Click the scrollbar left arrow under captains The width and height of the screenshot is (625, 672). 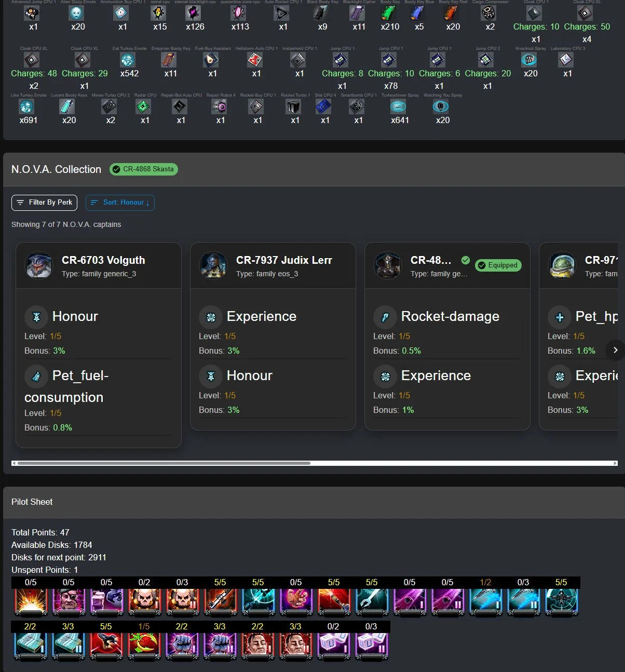[x=14, y=463]
